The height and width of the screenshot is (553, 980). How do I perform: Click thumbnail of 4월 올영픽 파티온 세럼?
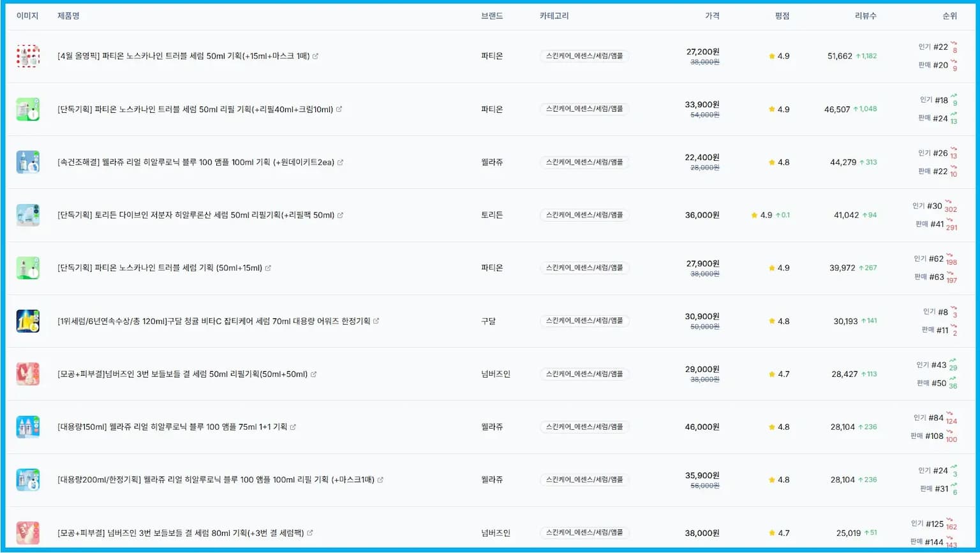[x=27, y=56]
